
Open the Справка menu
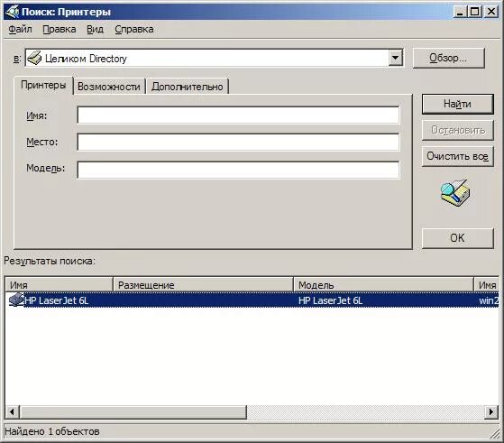(x=134, y=29)
